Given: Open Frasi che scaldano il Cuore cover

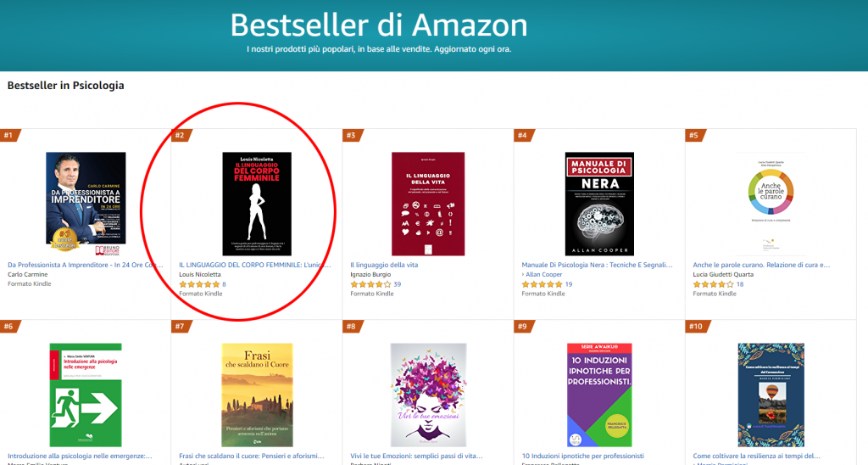Looking at the screenshot, I should [257, 395].
